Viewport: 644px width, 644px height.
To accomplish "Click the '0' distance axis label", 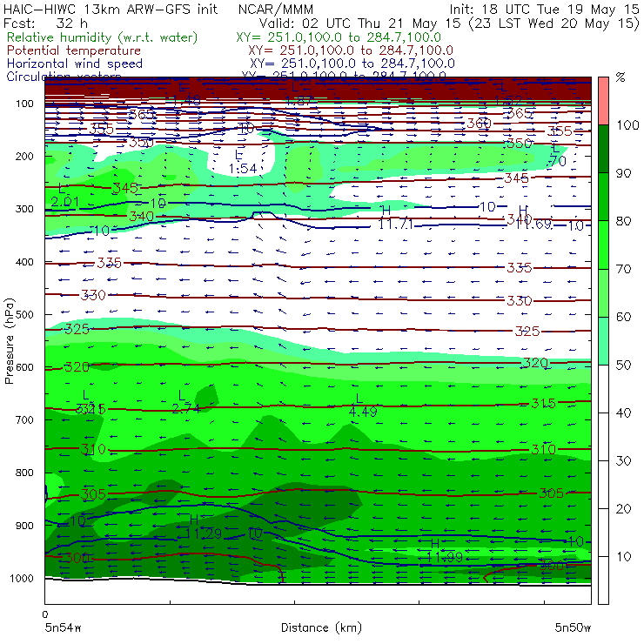I will (45, 614).
